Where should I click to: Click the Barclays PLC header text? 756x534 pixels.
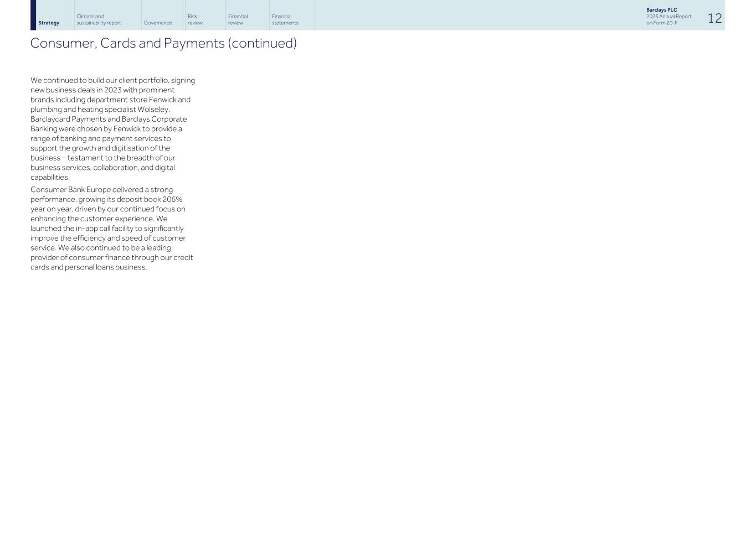(x=661, y=9)
